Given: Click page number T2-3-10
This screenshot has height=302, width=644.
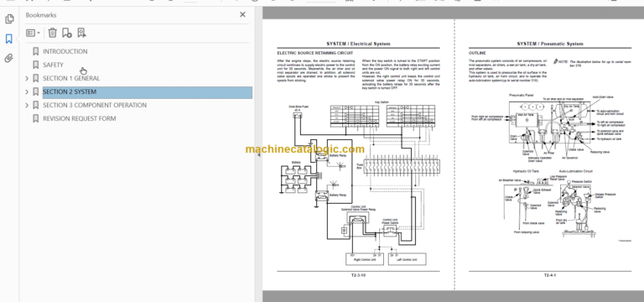Looking at the screenshot, I should pos(358,275).
